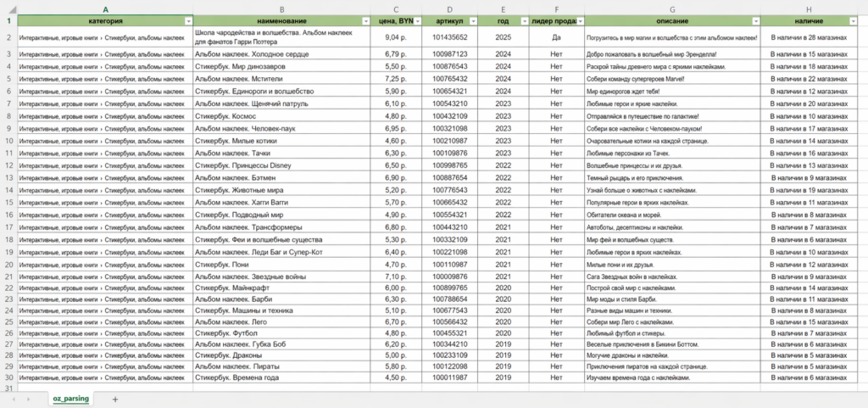
Task: Select 'Альбом наклеек. Щенячий патруль' cell
Action: (x=281, y=103)
